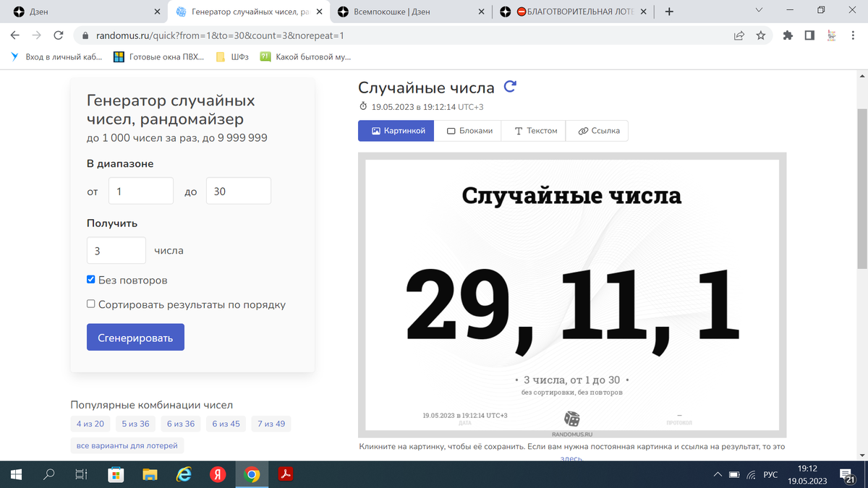Launch Internet Explorer from taskbar
This screenshot has height=488, width=868.
[x=184, y=474]
